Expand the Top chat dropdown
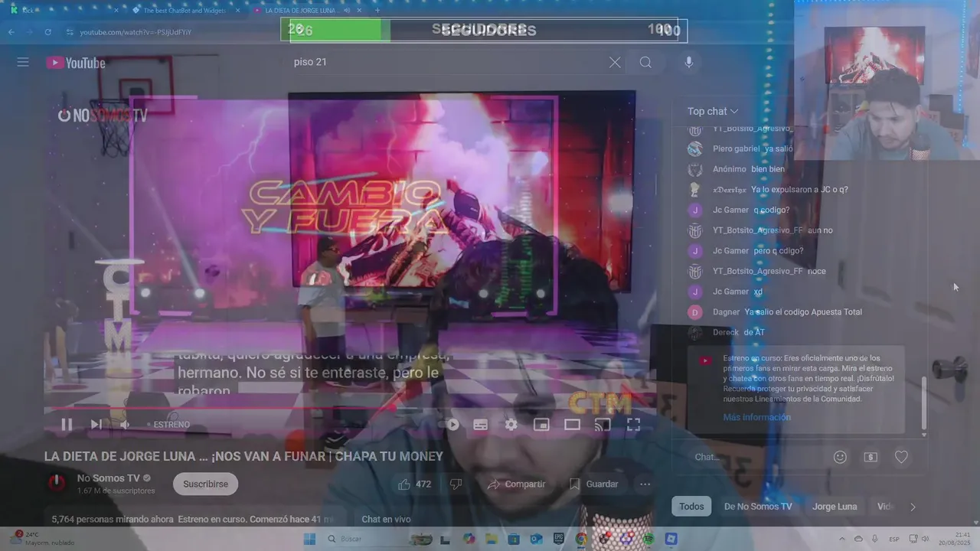 [713, 112]
